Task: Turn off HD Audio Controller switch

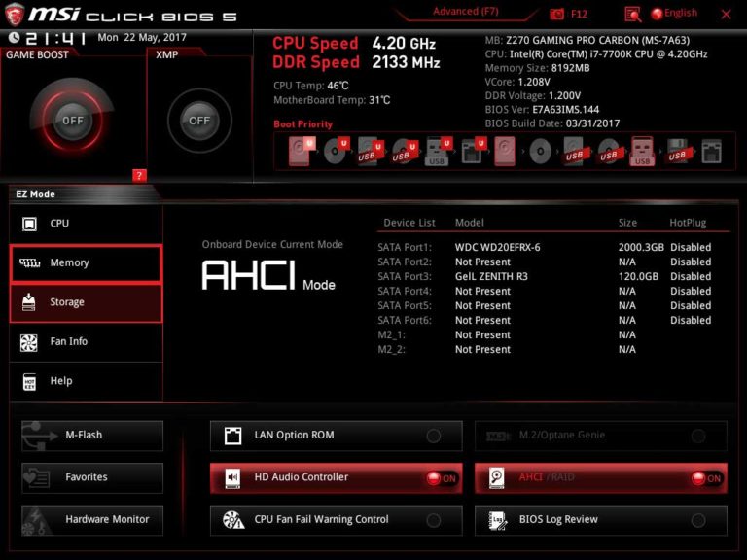Action: pos(442,478)
